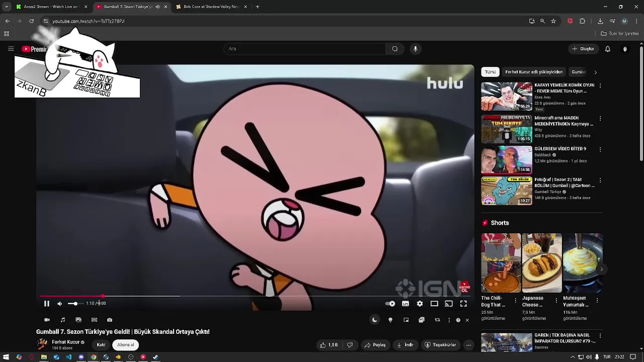Bookmark this page with star

pos(553,21)
